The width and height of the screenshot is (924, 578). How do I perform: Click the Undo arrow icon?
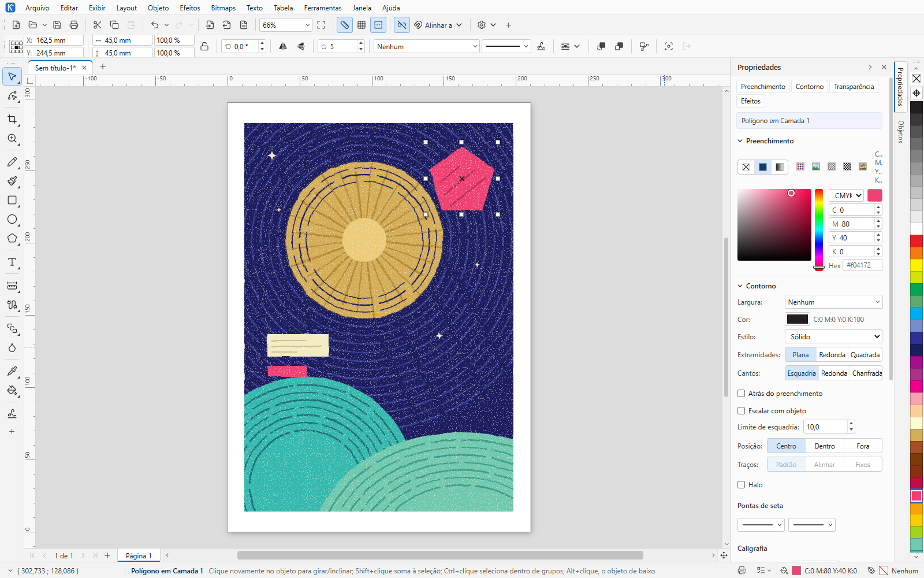coord(154,25)
